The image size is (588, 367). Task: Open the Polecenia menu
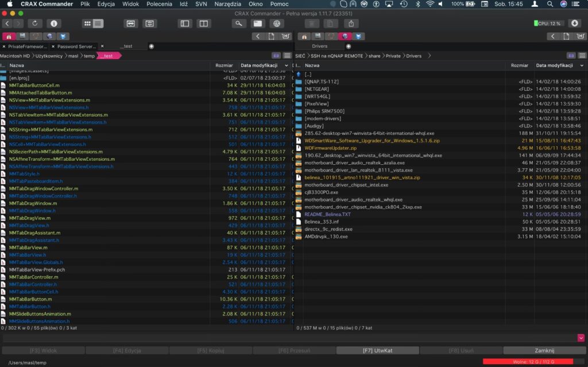tap(159, 4)
